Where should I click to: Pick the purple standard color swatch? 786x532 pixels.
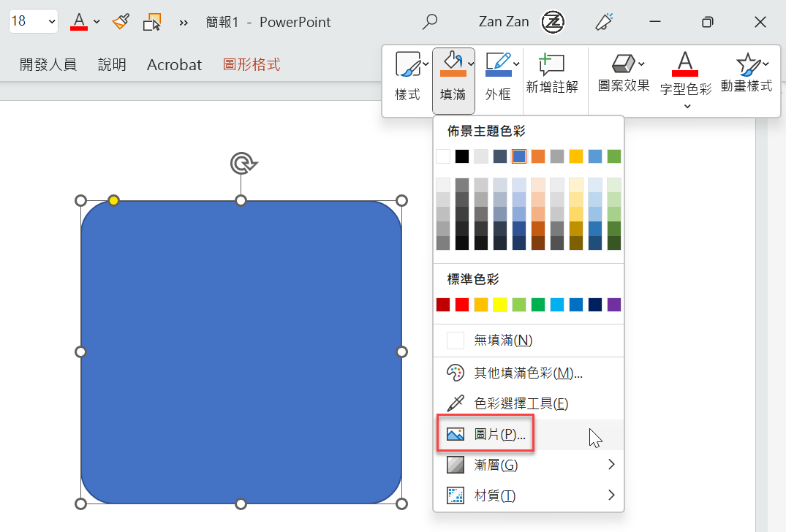(x=614, y=305)
